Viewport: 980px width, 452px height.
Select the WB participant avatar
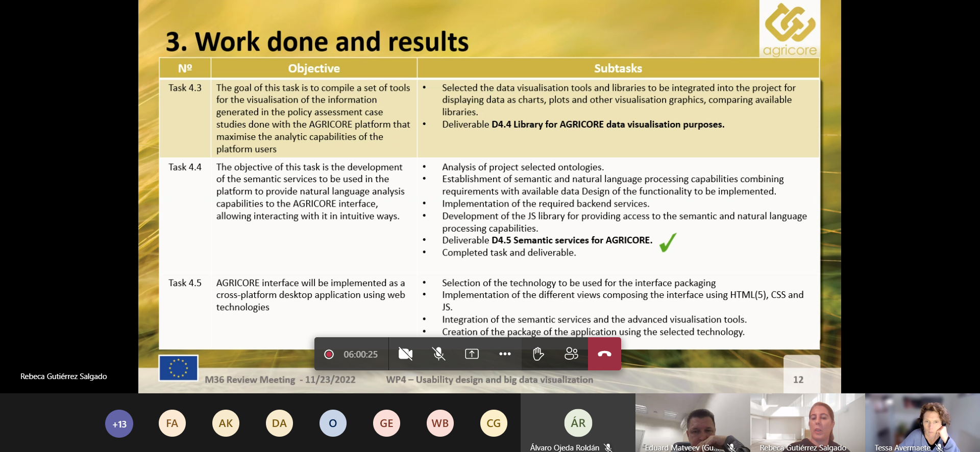(440, 423)
